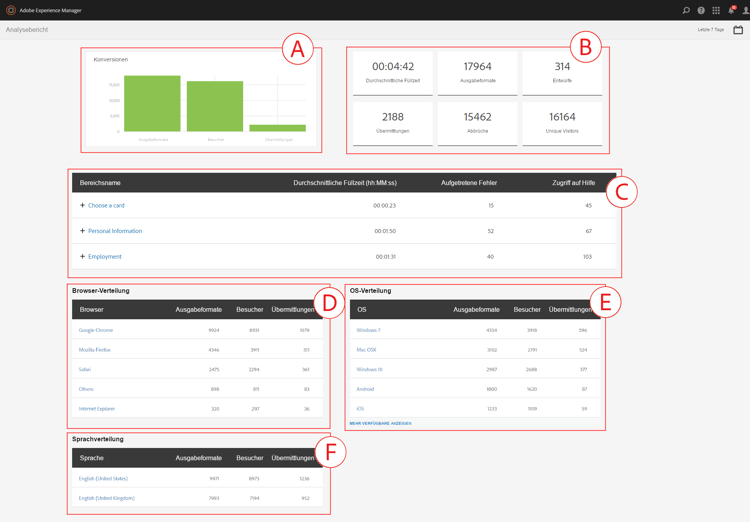The height and width of the screenshot is (522, 750).
Task: Click the Bereichsname column header
Action: click(x=100, y=183)
